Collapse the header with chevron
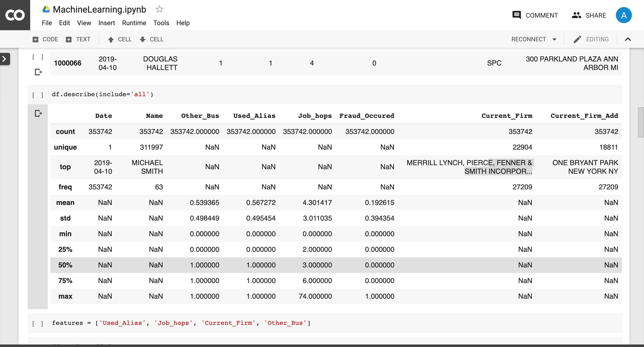Viewport: 644px width, 347px height. point(628,39)
